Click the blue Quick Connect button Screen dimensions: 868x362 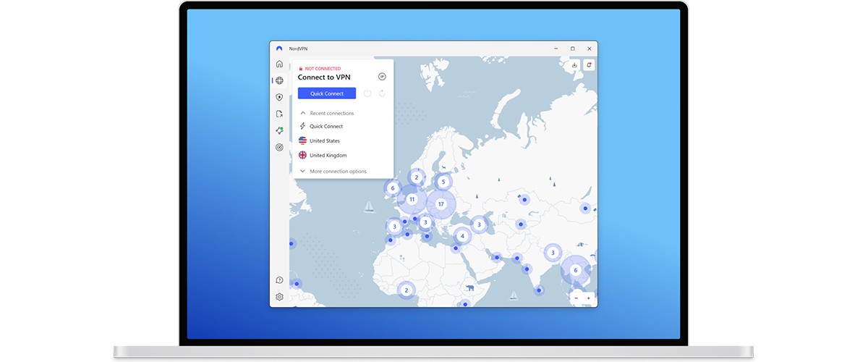(x=327, y=93)
